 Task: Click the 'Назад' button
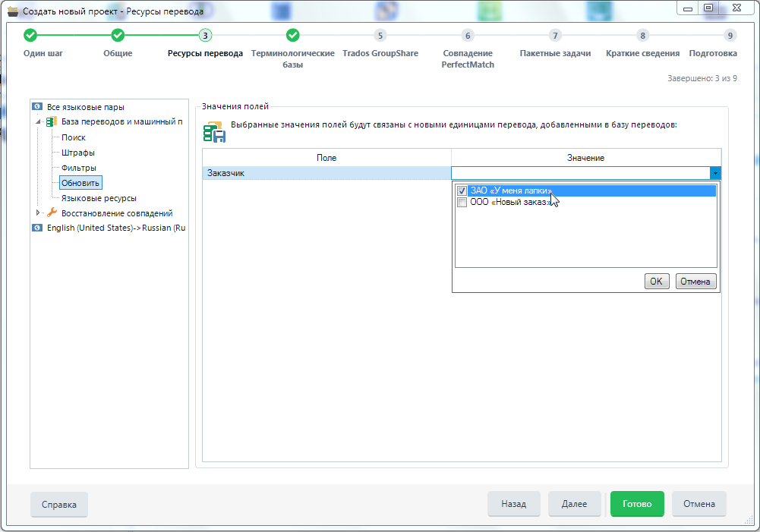513,504
